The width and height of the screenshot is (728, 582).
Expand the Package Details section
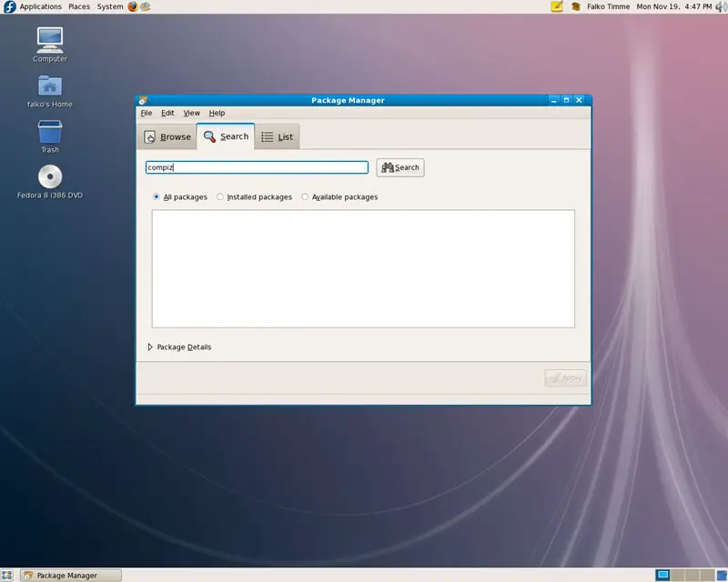coord(150,346)
